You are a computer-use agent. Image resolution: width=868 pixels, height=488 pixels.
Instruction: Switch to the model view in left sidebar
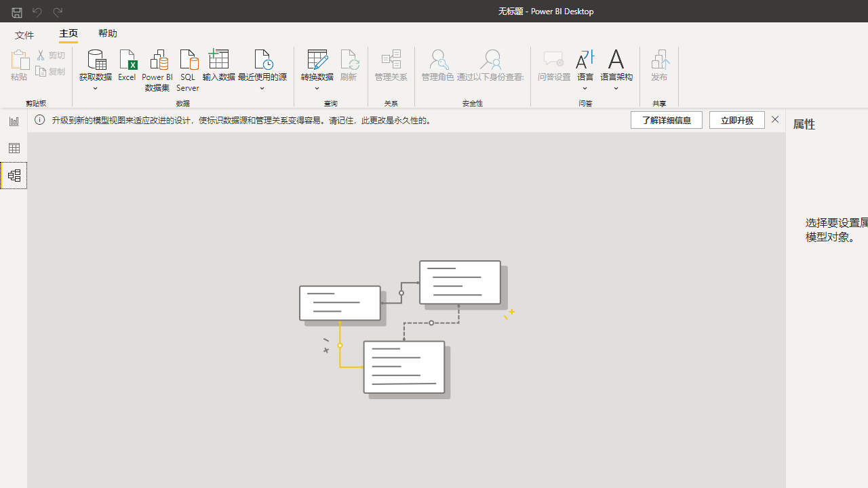14,175
